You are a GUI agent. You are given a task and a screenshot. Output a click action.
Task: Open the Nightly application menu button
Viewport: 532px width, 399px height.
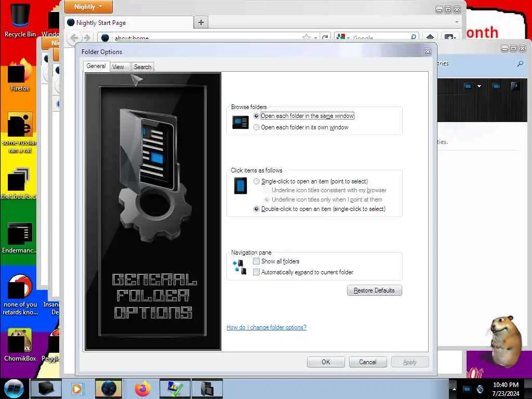pyautogui.click(x=88, y=6)
